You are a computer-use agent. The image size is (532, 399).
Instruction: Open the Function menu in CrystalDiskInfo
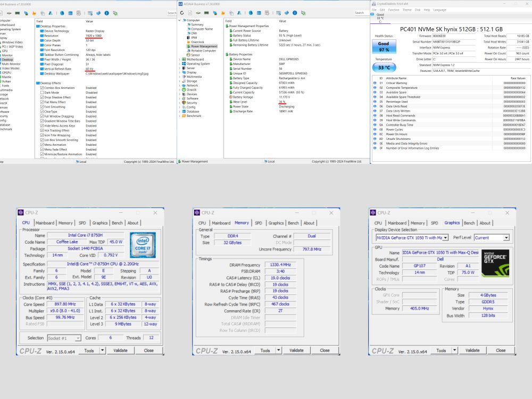(x=393, y=10)
